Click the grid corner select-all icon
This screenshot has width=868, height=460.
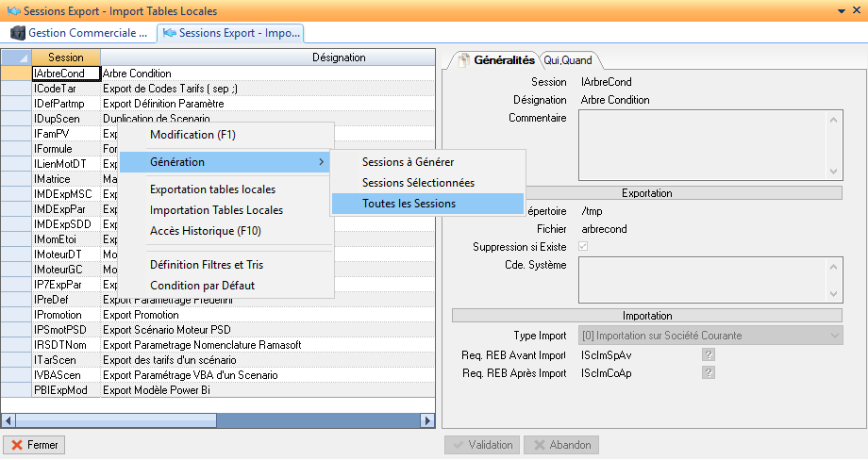point(17,57)
